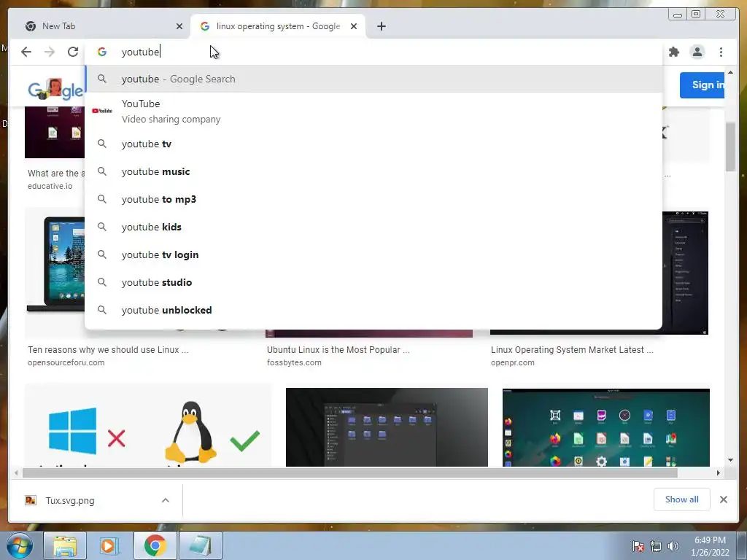
Task: Click the Google logo on the page
Action: click(55, 89)
